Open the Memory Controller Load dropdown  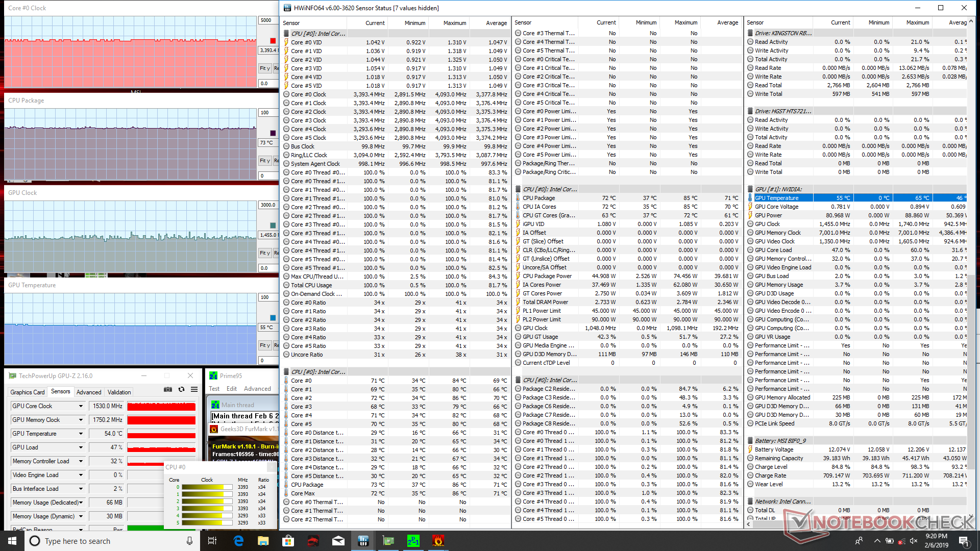tap(81, 461)
